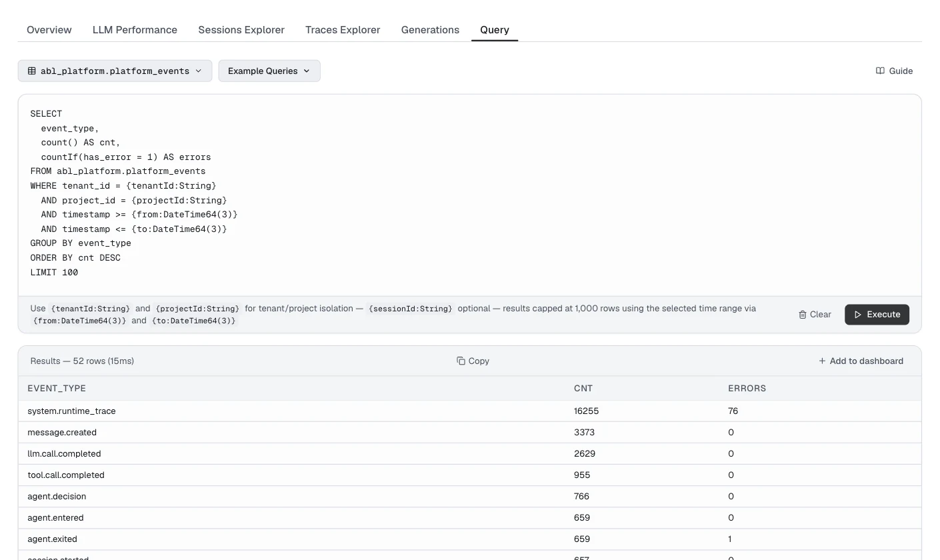This screenshot has height=560, width=940.
Task: Click the CNT column header
Action: 583,388
